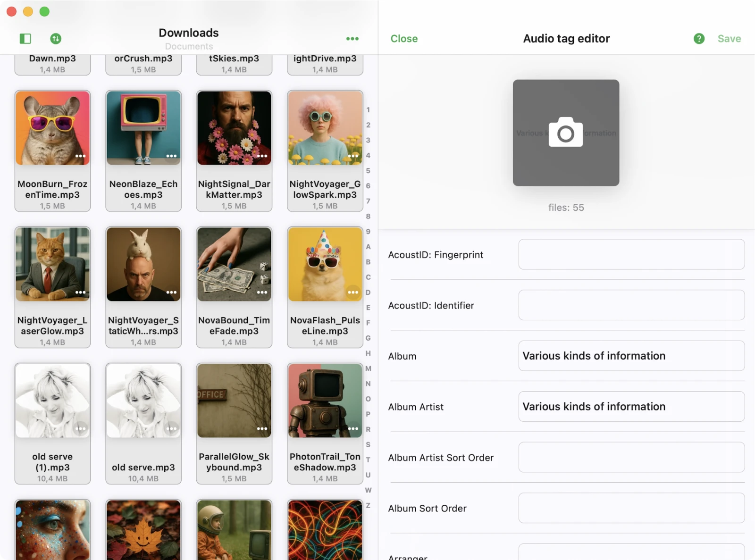Save the audio tag changes
This screenshot has height=560, width=755.
(x=729, y=39)
